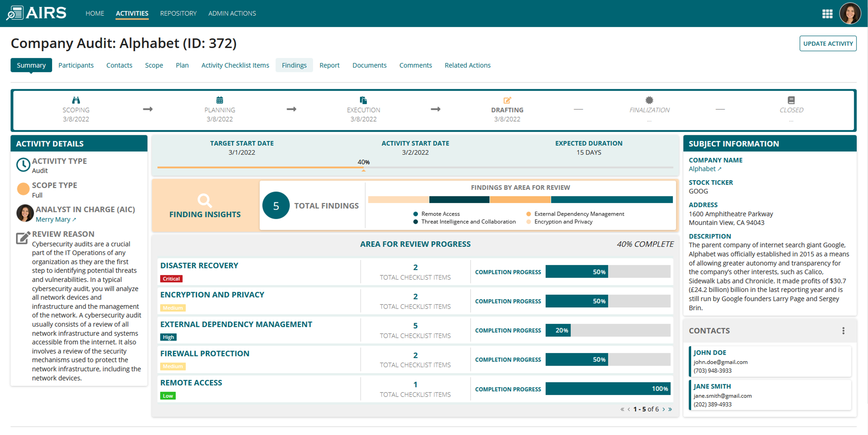868x435 pixels.
Task: Click the 40% activity timeline progress bar
Action: point(415,167)
